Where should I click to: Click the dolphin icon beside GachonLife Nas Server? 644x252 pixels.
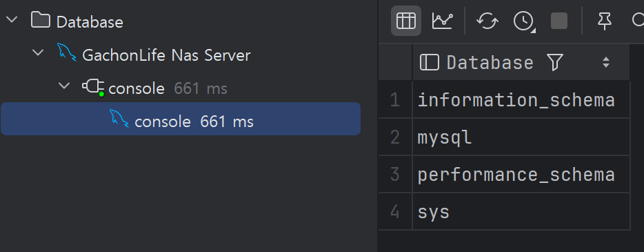click(66, 52)
